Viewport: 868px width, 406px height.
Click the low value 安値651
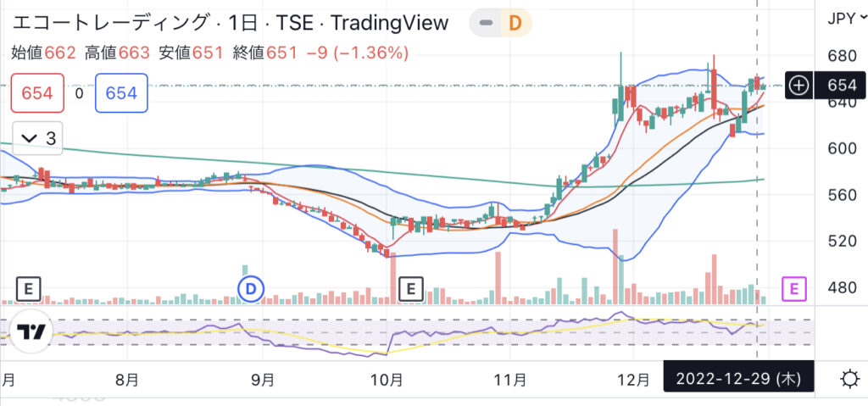tap(191, 53)
